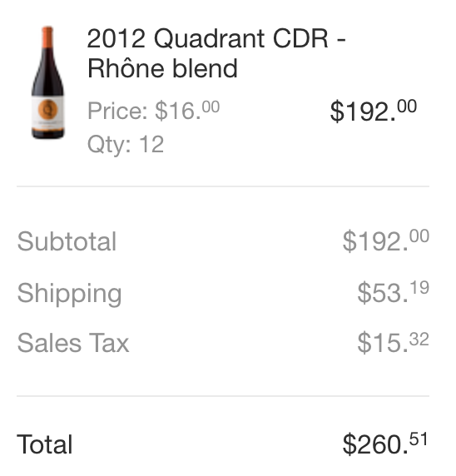
Task: Click the Total label
Action: [45, 444]
